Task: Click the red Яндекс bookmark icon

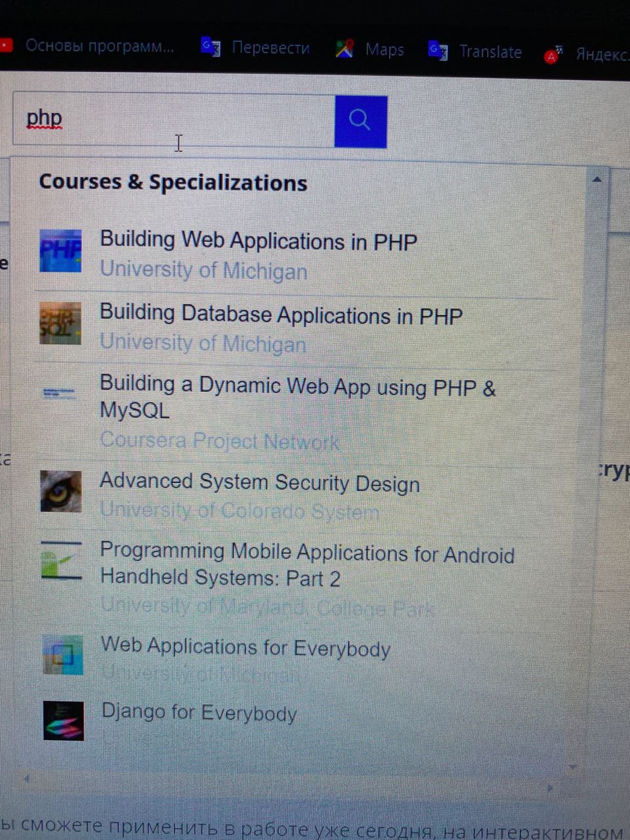Action: point(553,54)
